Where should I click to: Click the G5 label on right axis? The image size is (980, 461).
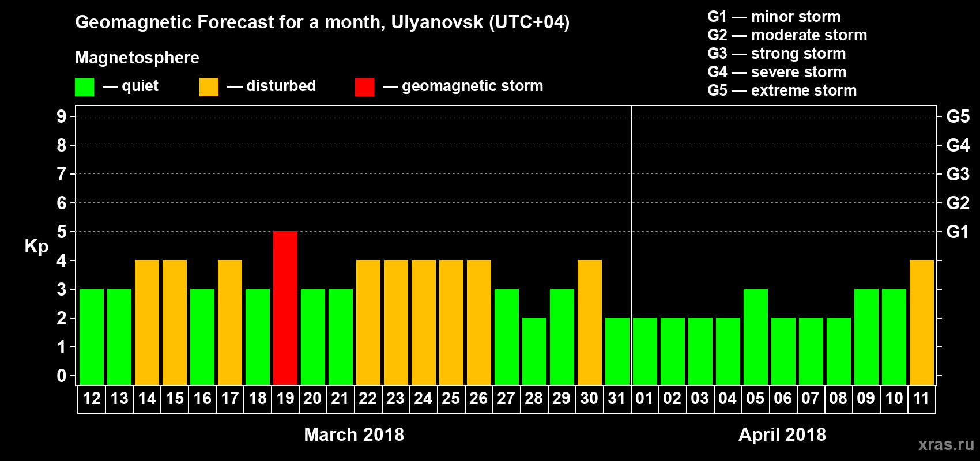958,116
